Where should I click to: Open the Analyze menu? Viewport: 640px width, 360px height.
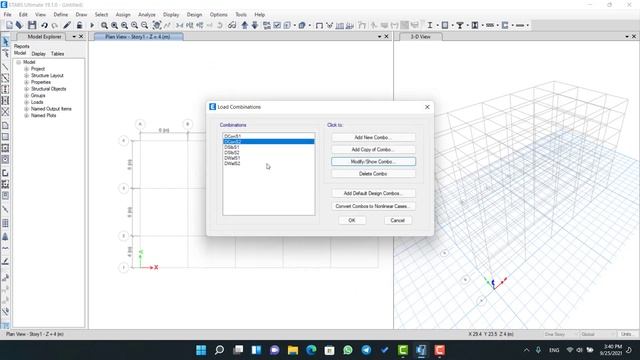pos(147,15)
